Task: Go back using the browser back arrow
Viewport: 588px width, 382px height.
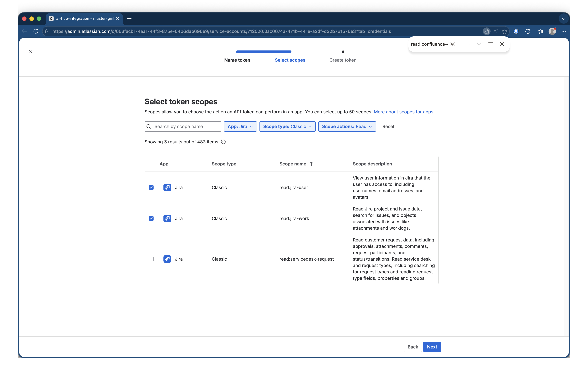Action: 24,31
